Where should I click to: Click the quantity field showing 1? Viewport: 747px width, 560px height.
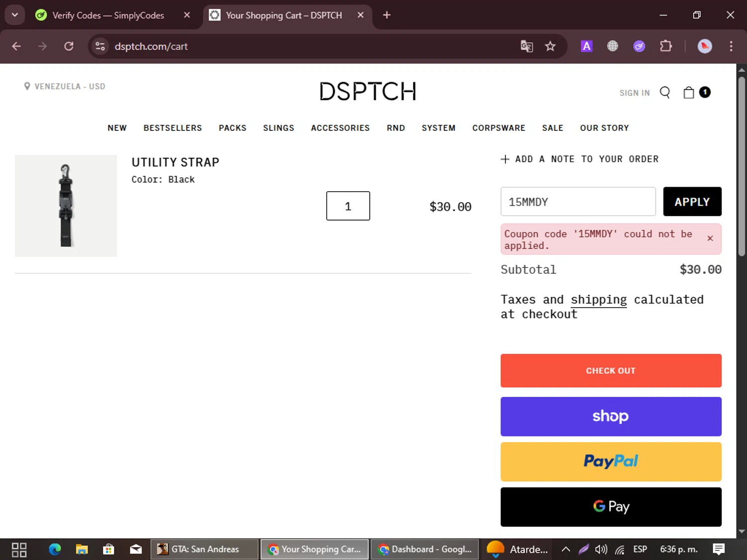click(x=348, y=206)
